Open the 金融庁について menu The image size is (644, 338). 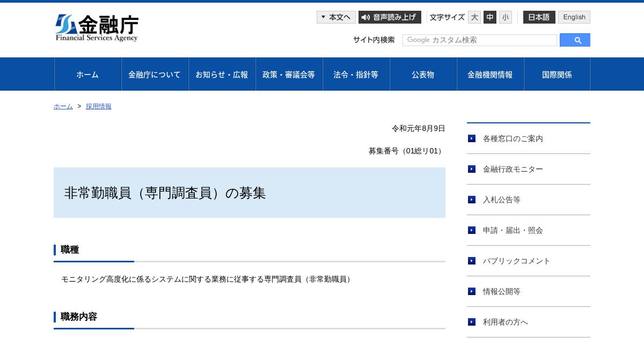pos(155,74)
